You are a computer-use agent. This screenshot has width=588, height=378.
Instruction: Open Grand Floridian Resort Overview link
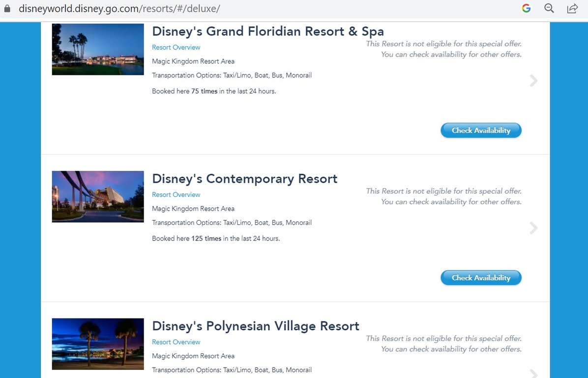click(x=176, y=47)
